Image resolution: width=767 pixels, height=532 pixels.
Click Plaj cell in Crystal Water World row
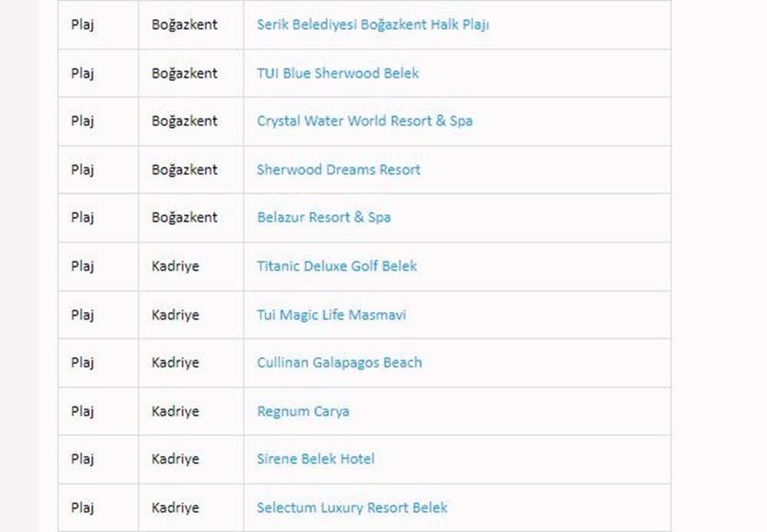82,121
